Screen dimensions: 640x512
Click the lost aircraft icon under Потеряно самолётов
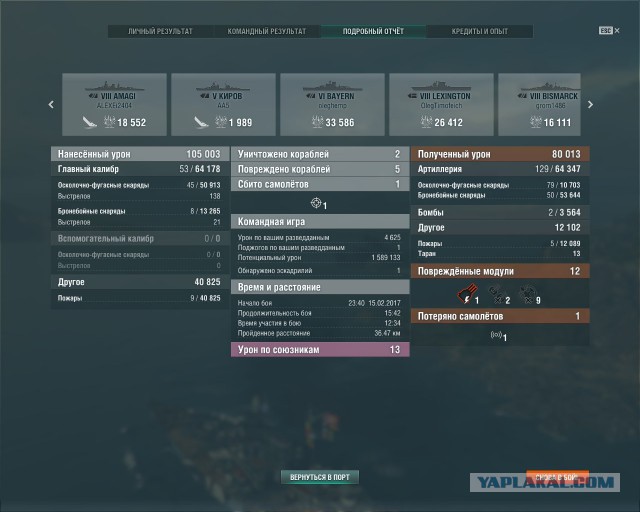496,335
